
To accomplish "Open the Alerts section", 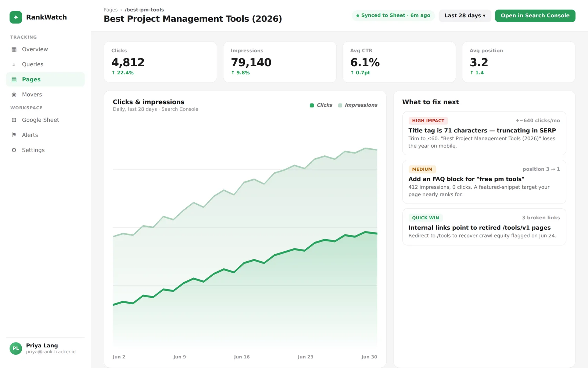I will pyautogui.click(x=45, y=135).
